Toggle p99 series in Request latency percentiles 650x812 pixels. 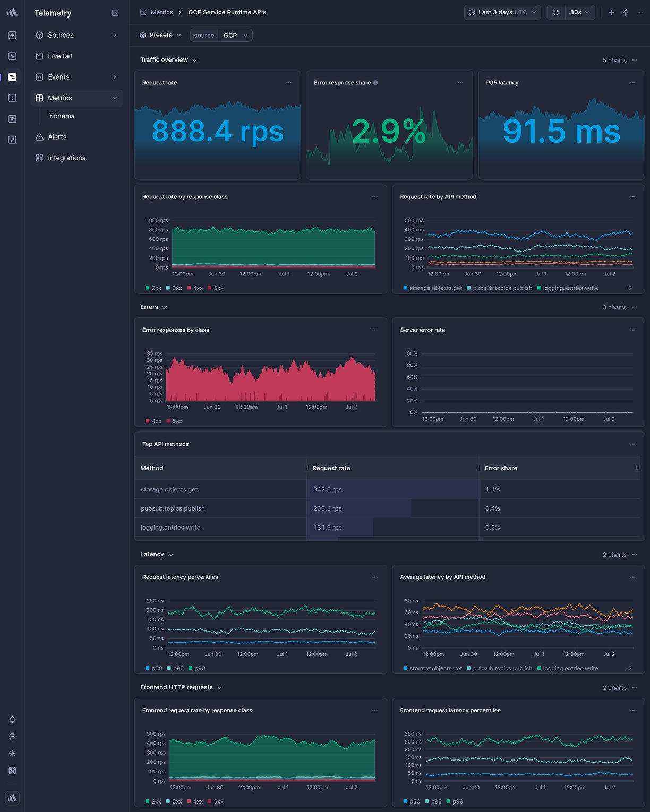point(197,669)
